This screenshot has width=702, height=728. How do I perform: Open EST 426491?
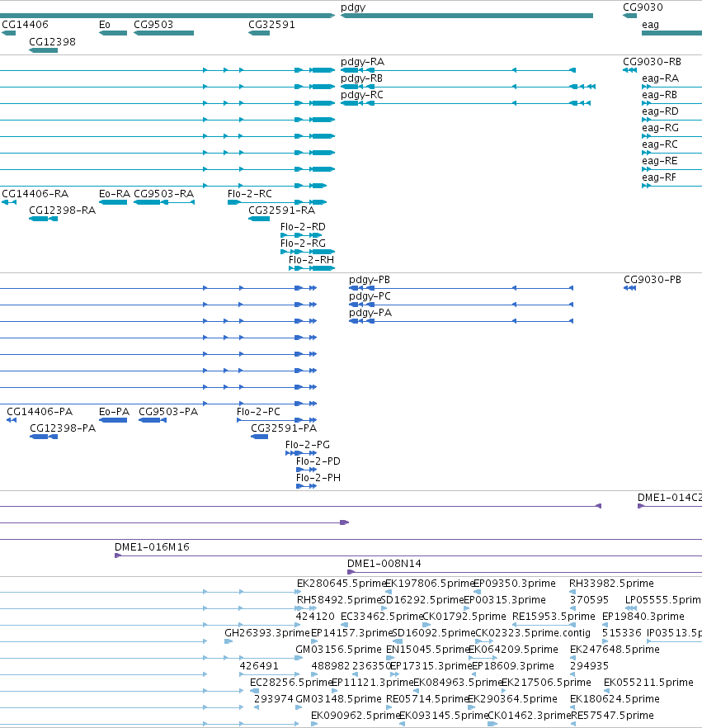pyautogui.click(x=269, y=674)
